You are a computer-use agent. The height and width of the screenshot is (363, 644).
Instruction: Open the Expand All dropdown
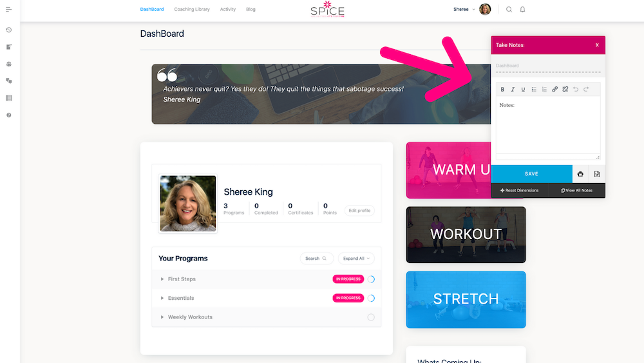tap(356, 258)
